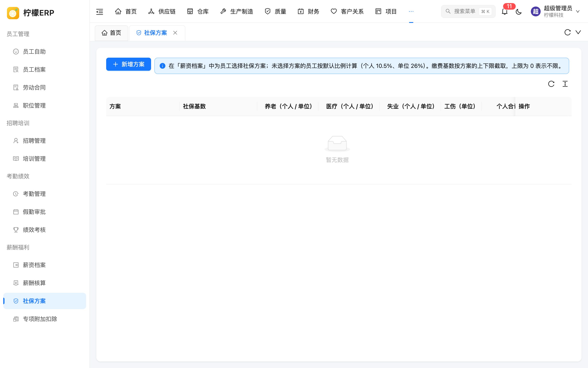Click the 方案 column header
This screenshot has height=368, width=588.
click(x=143, y=106)
